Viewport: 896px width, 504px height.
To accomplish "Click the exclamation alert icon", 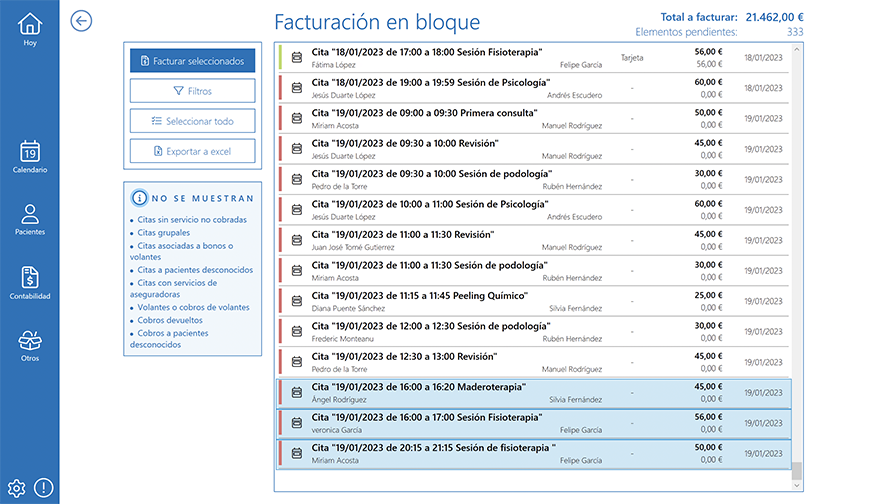I will (x=43, y=487).
